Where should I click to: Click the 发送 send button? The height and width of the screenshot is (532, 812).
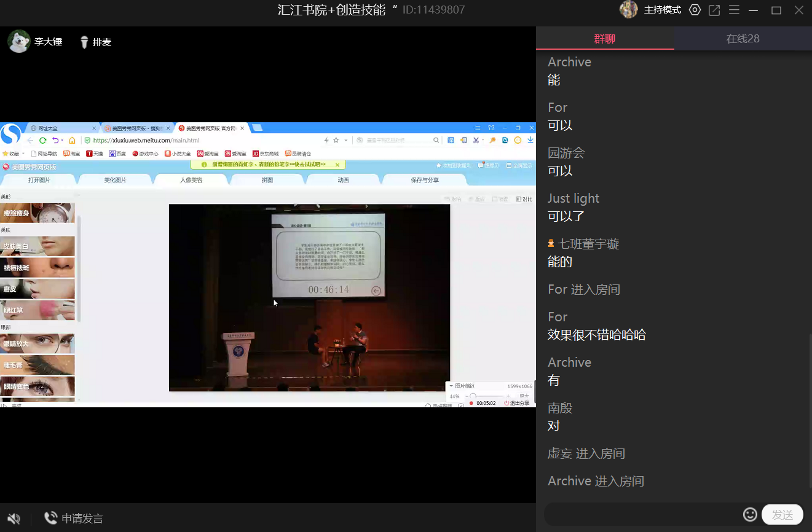point(782,515)
